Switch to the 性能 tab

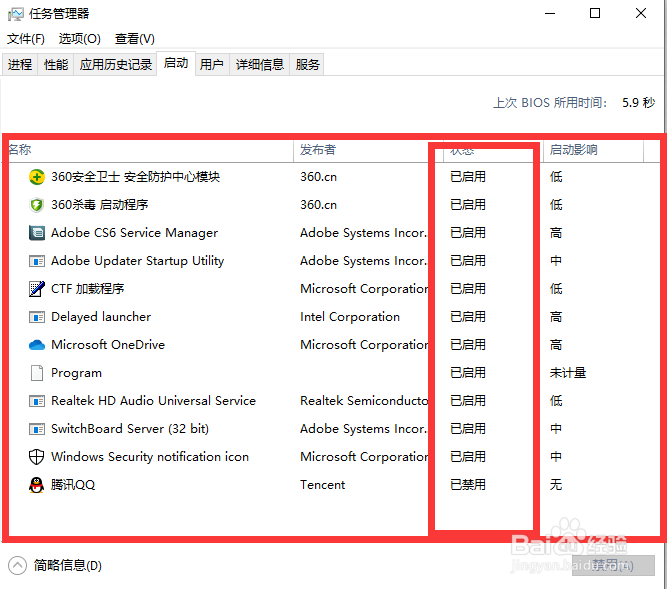tap(56, 65)
